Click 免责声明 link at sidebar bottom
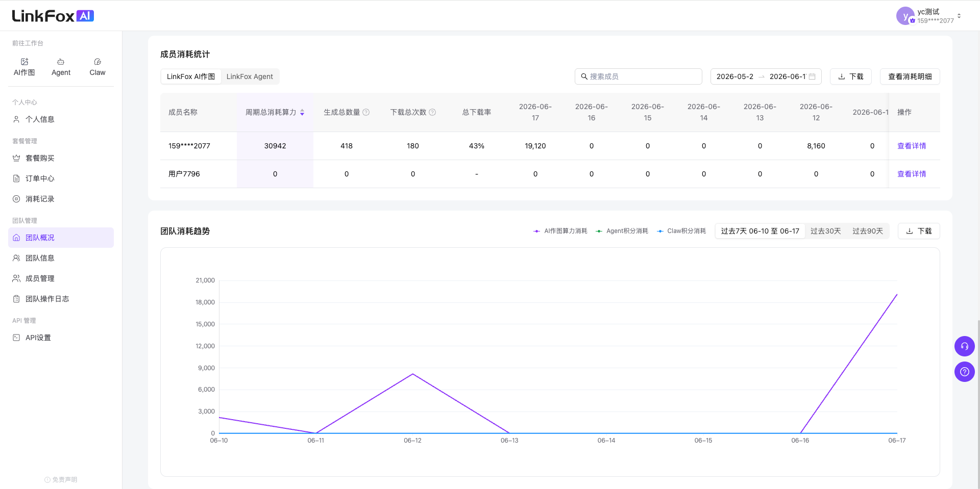980x489 pixels. click(x=61, y=480)
